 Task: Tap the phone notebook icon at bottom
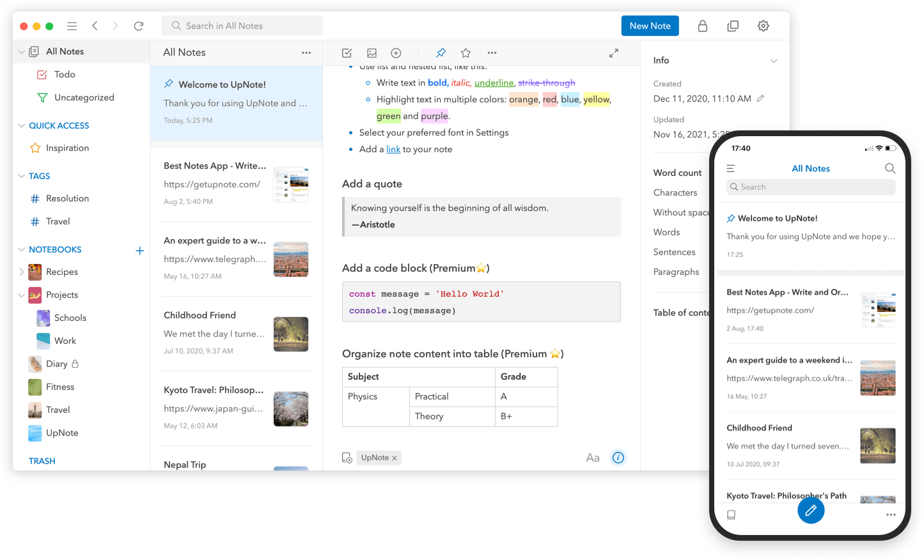pyautogui.click(x=731, y=515)
